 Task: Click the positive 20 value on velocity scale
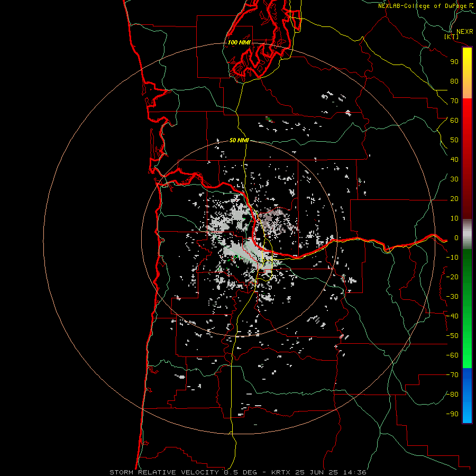coord(454,198)
